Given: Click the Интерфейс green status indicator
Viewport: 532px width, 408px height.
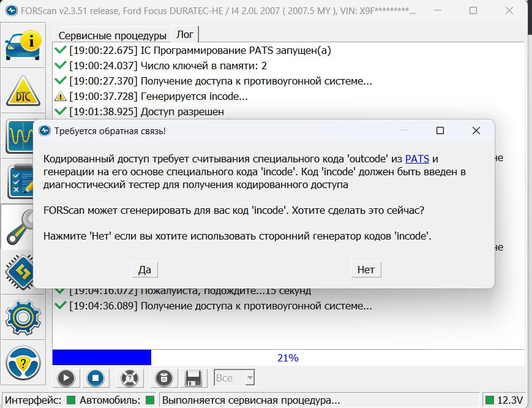Looking at the screenshot, I should [71, 400].
